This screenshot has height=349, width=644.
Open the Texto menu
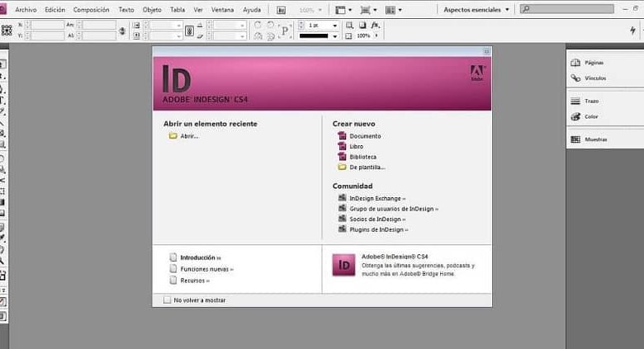click(126, 9)
